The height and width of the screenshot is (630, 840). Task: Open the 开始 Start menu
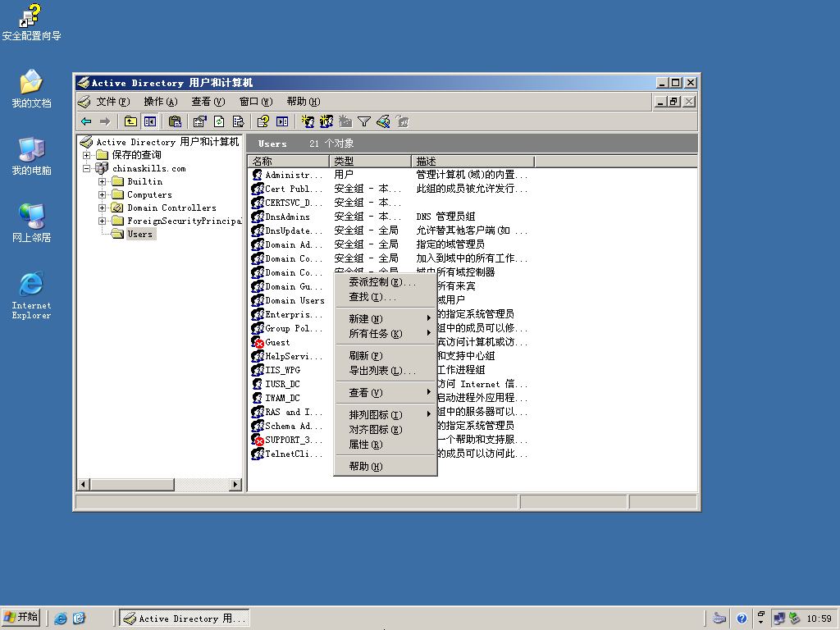click(21, 618)
